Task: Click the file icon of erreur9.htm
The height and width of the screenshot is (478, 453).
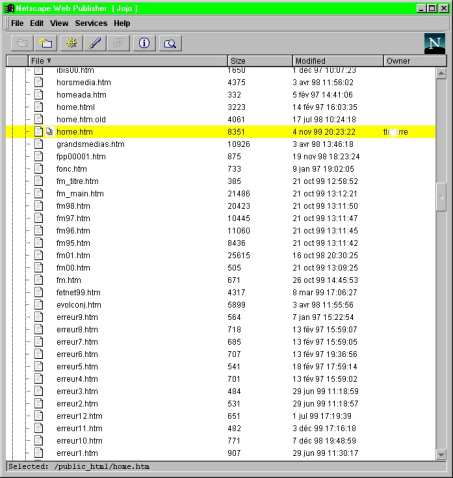Action: click(x=39, y=317)
